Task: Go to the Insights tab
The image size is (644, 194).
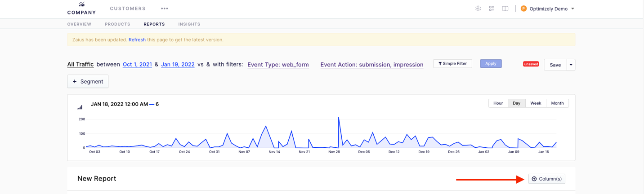Action: click(189, 24)
